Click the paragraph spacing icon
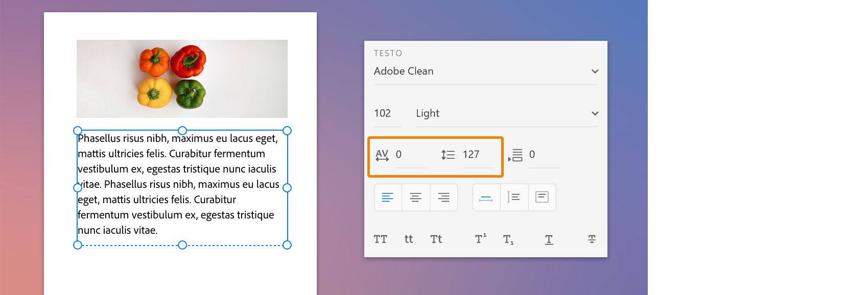Screen dimensions: 868x295 pos(515,155)
